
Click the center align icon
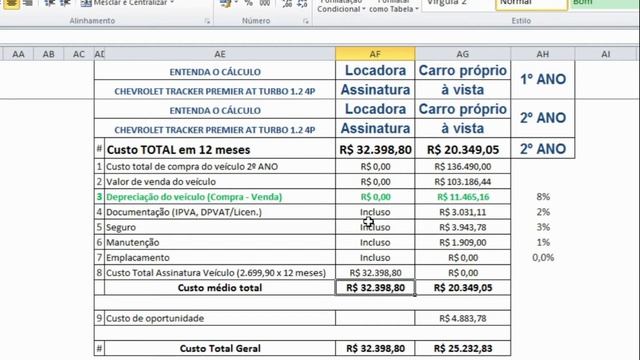pos(11,3)
